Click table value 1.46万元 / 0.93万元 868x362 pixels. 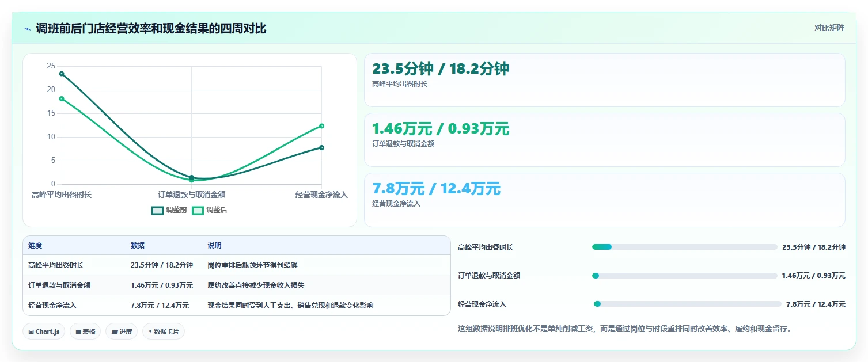[x=162, y=285]
